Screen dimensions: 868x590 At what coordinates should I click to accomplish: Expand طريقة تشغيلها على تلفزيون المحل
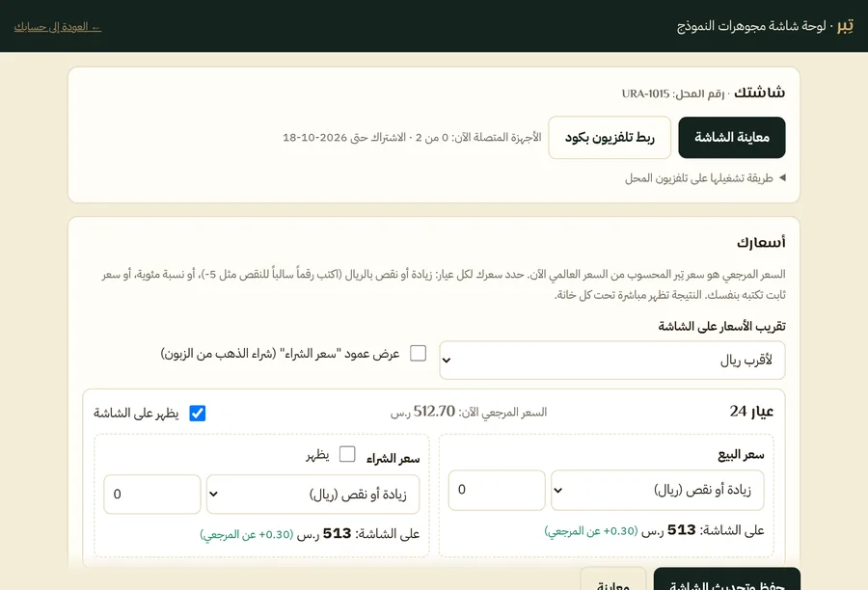(x=705, y=177)
